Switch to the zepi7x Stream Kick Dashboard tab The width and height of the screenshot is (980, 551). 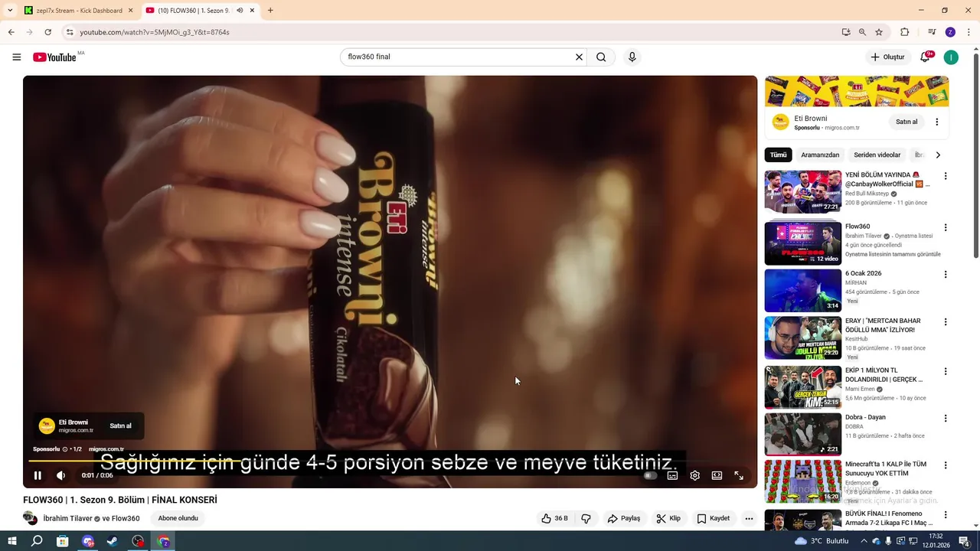coord(78,11)
